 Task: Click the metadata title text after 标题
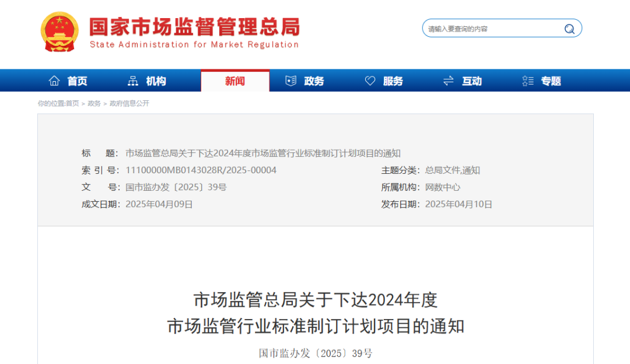click(x=263, y=153)
